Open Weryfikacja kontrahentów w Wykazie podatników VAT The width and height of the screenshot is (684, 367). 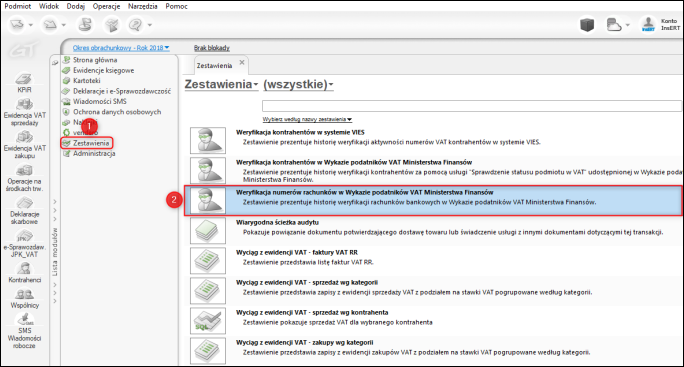click(354, 162)
